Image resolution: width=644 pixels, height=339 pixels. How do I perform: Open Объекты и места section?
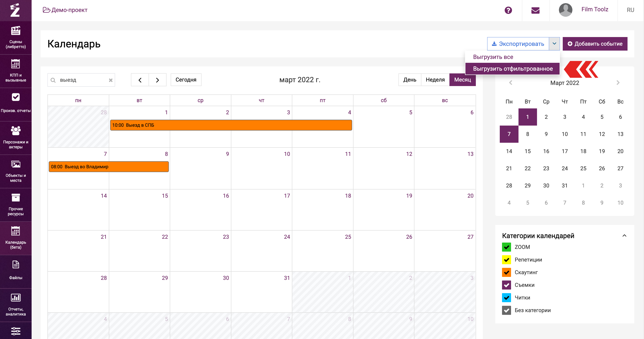(16, 171)
